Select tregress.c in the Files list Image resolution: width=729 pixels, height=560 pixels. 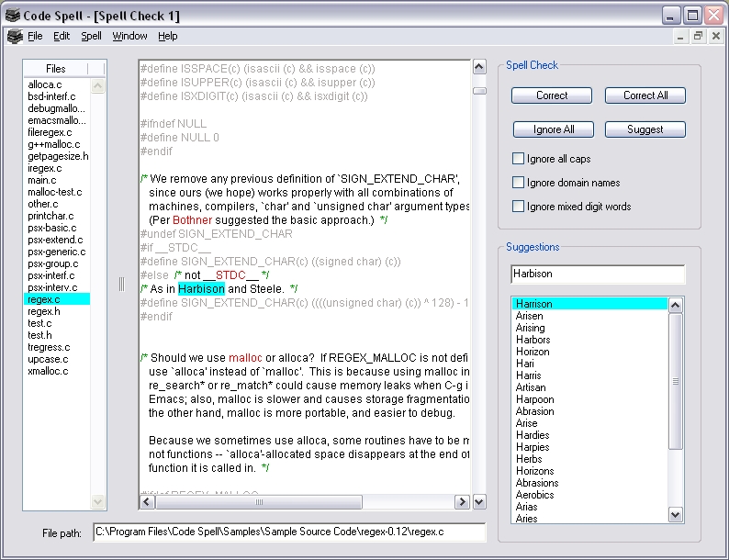tap(49, 347)
